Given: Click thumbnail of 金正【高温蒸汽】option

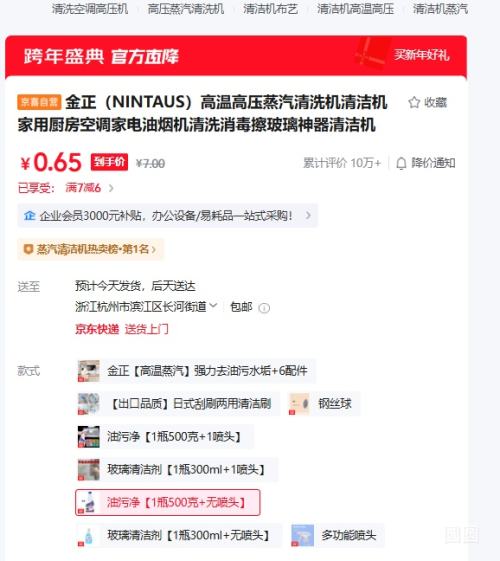Looking at the screenshot, I should 89,371.
